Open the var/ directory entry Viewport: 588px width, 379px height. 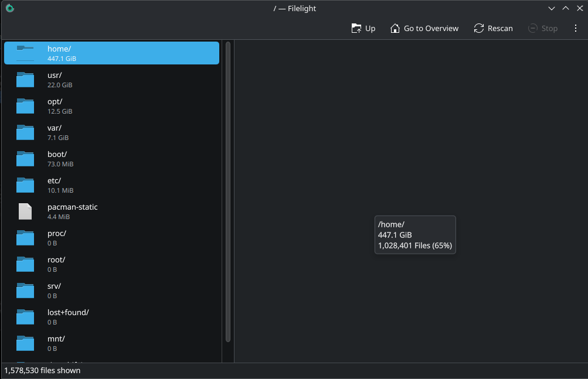point(111,132)
